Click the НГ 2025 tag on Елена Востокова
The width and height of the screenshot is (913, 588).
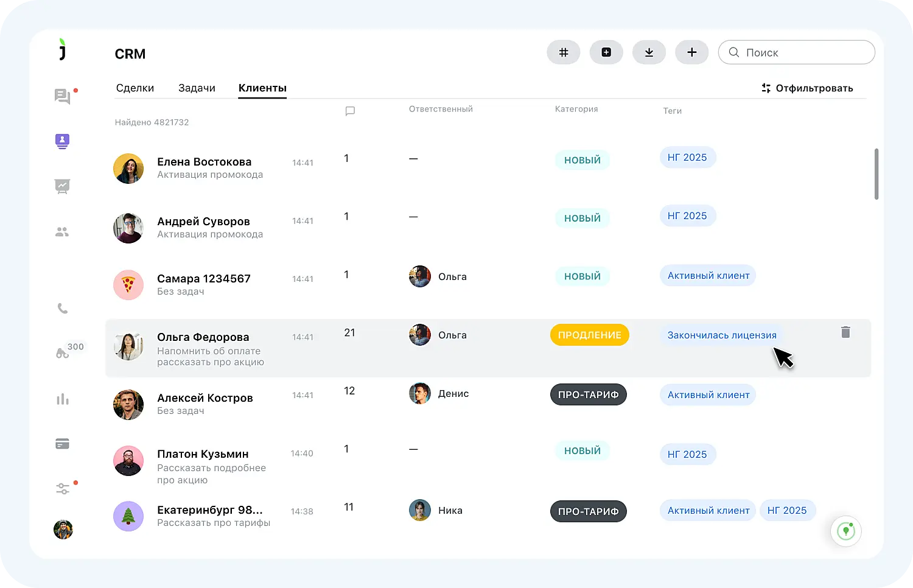coord(687,157)
